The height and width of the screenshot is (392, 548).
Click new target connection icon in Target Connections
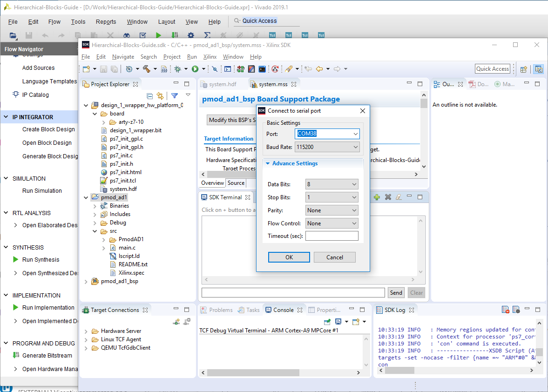(x=176, y=321)
